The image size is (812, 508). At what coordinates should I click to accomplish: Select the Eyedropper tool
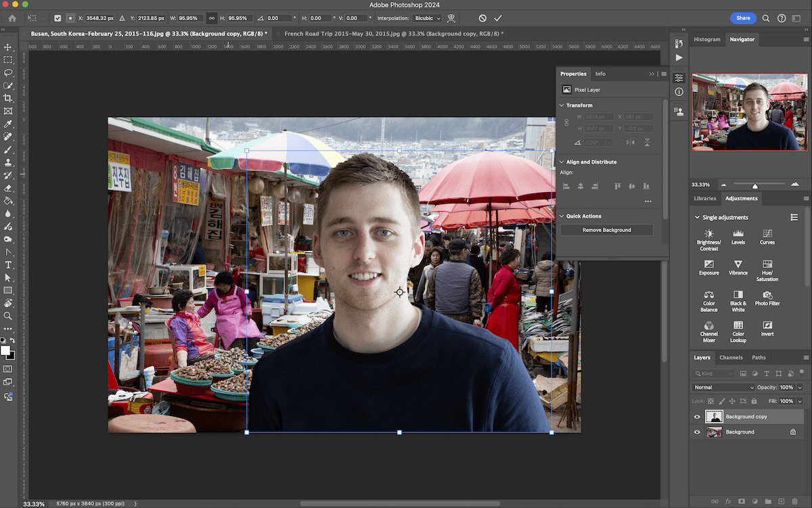[x=8, y=124]
